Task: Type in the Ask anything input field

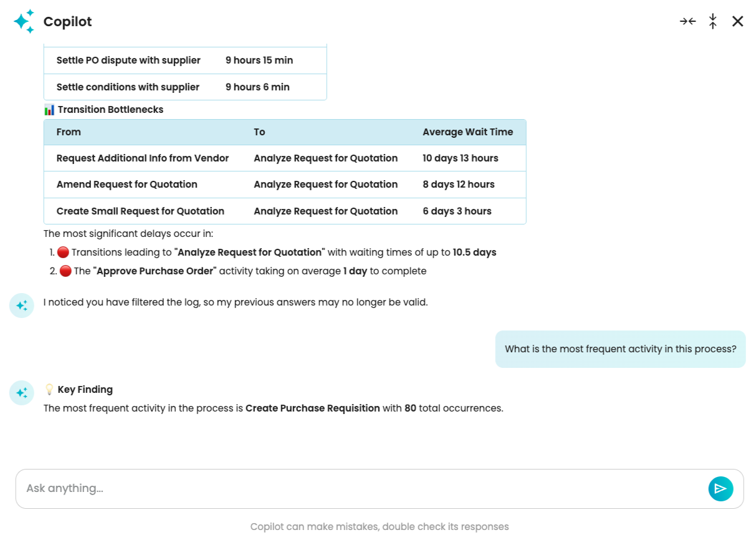Action: (x=361, y=488)
